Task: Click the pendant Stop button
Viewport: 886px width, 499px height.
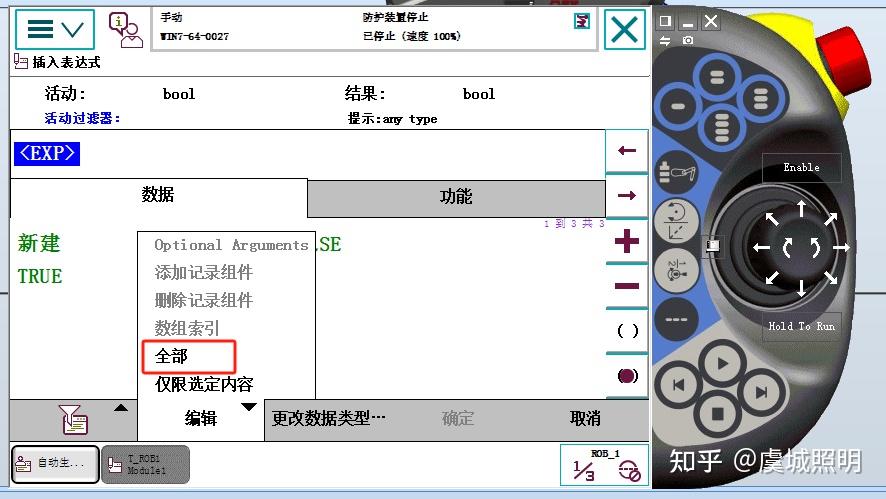Action: 717,414
